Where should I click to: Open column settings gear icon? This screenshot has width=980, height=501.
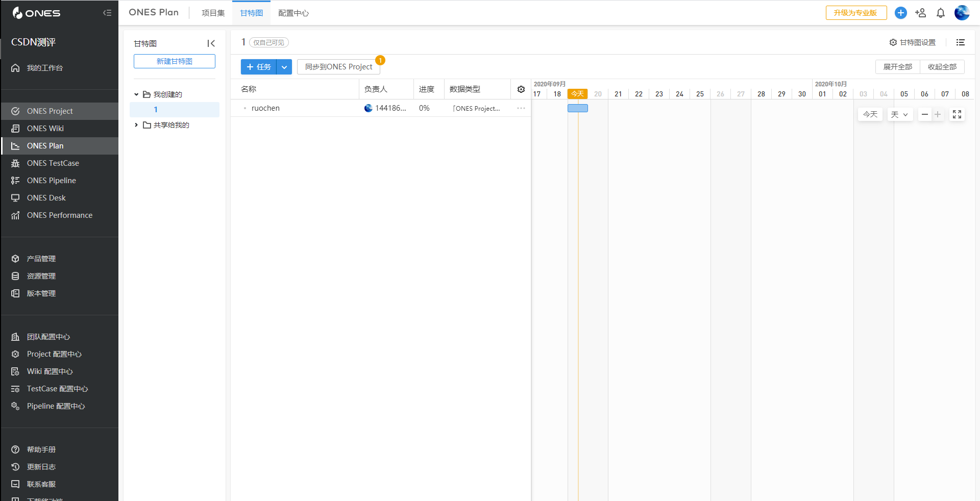click(521, 89)
